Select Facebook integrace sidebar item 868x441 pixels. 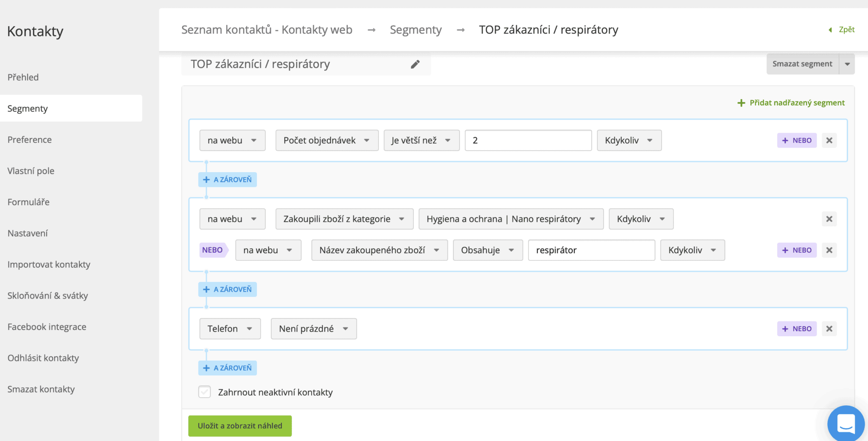[47, 327]
